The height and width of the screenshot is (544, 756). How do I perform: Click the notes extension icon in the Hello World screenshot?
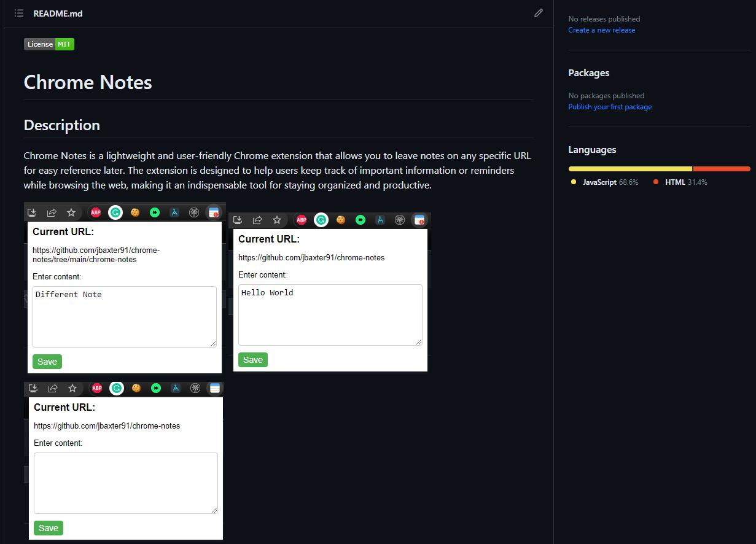click(419, 220)
